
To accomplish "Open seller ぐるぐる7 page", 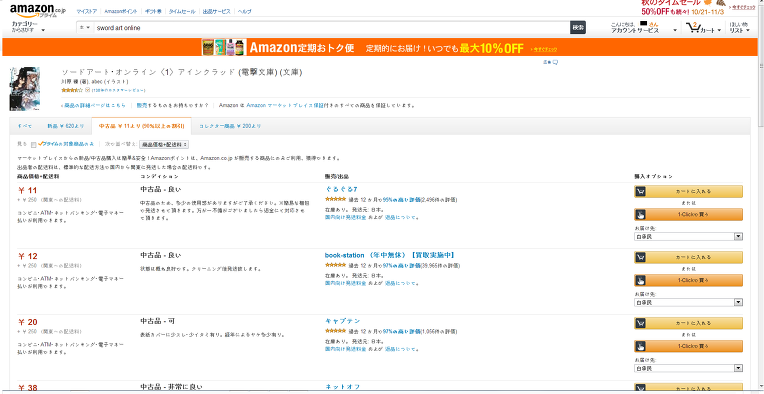I will [341, 189].
